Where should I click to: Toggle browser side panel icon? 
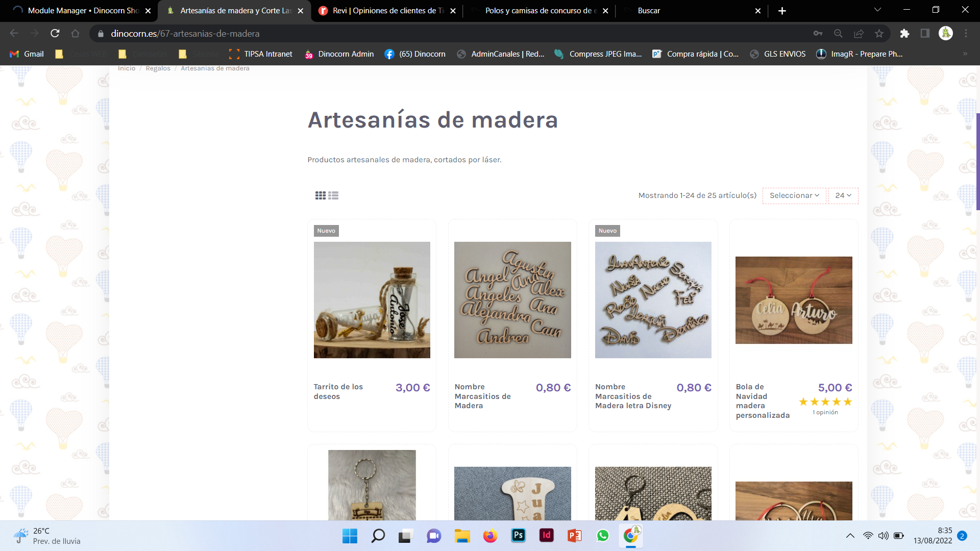click(x=925, y=34)
